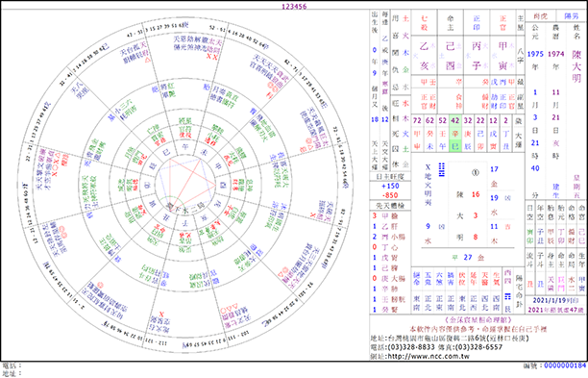588x378 pixels.
Task: Click the 123456 title at the top
Action: 294,6
